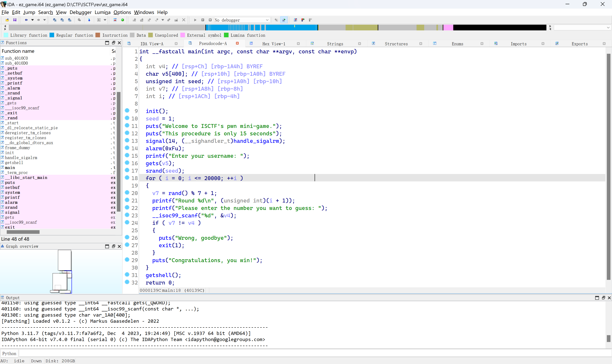Click the Regular function blue color swatch

(x=52, y=35)
